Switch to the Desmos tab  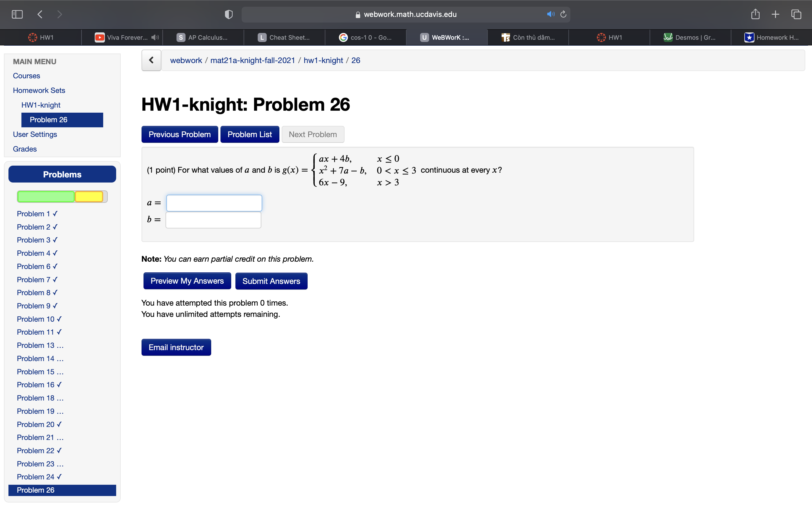(x=690, y=37)
